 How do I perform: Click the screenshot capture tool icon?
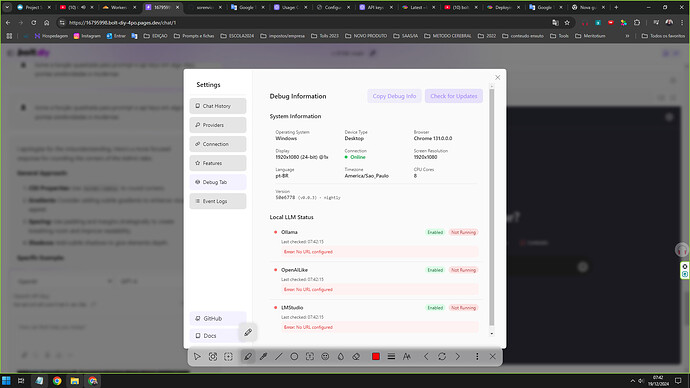tap(213, 357)
